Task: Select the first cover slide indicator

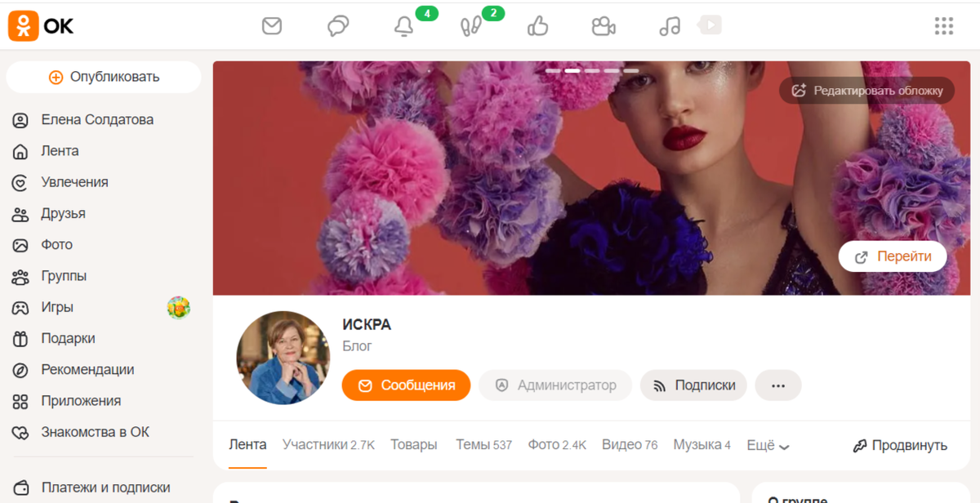Action: point(553,71)
